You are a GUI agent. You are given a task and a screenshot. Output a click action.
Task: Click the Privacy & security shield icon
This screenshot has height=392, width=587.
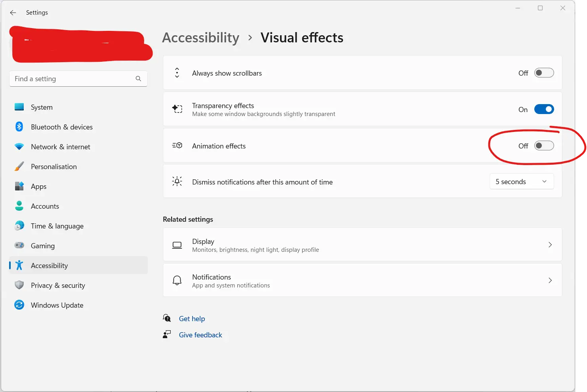19,285
